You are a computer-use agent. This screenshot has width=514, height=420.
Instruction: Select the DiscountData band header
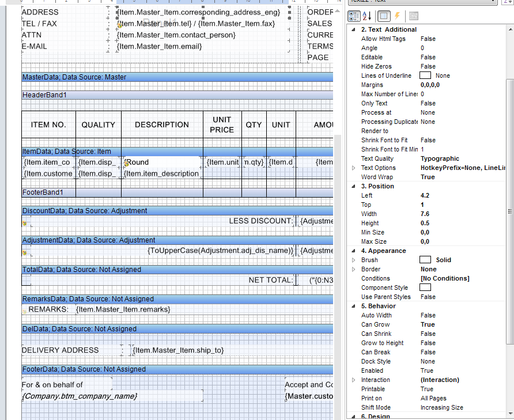177,211
